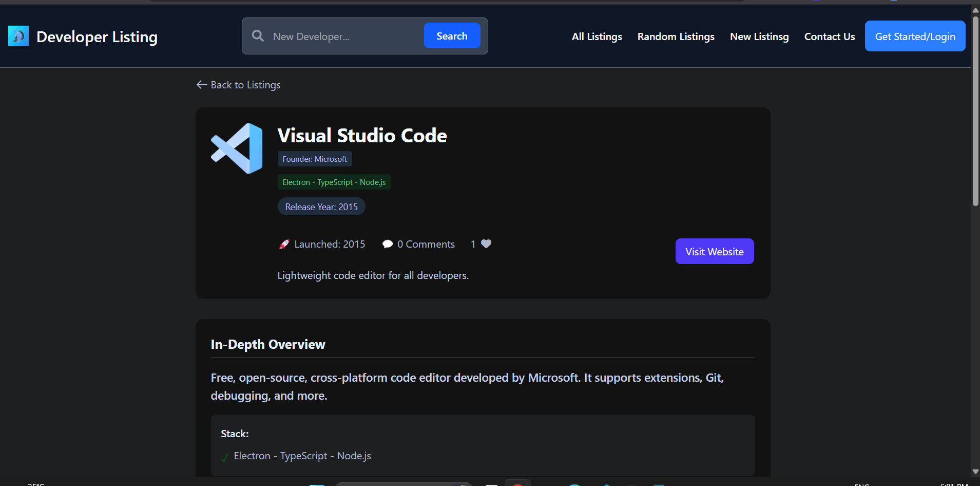This screenshot has height=486, width=980.
Task: Click the scrollbar up arrow
Action: 975,10
